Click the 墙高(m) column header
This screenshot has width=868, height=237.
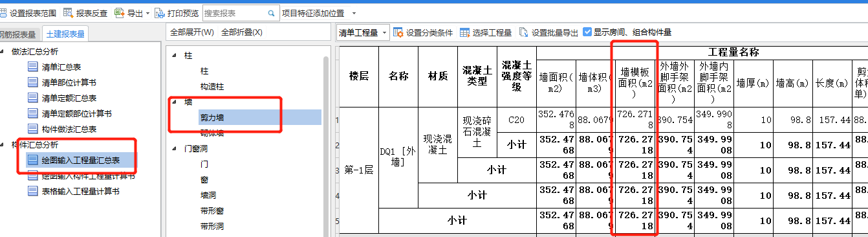pyautogui.click(x=793, y=83)
